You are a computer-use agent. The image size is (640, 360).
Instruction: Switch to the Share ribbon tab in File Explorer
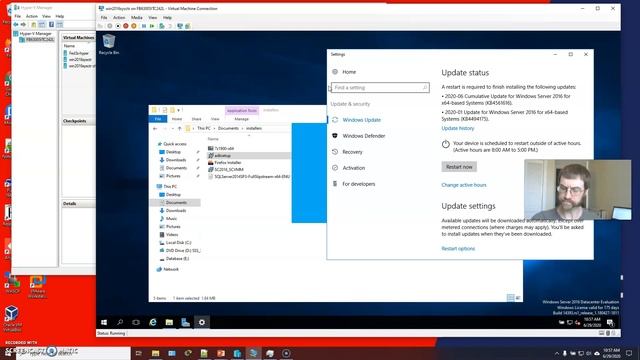[196, 119]
